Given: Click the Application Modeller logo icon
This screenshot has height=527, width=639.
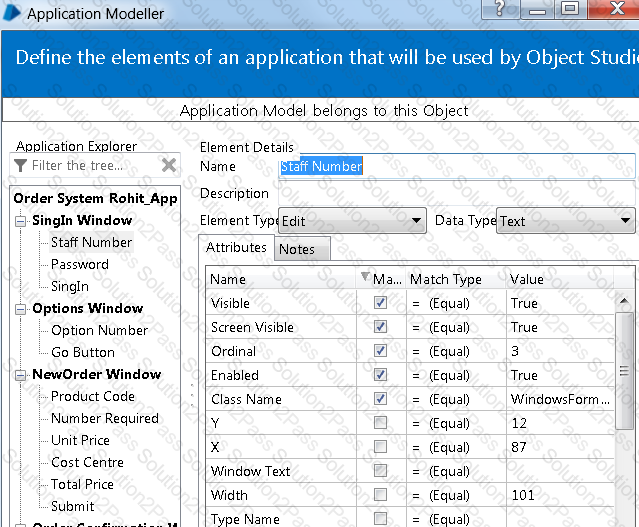Looking at the screenshot, I should pyautogui.click(x=11, y=12).
